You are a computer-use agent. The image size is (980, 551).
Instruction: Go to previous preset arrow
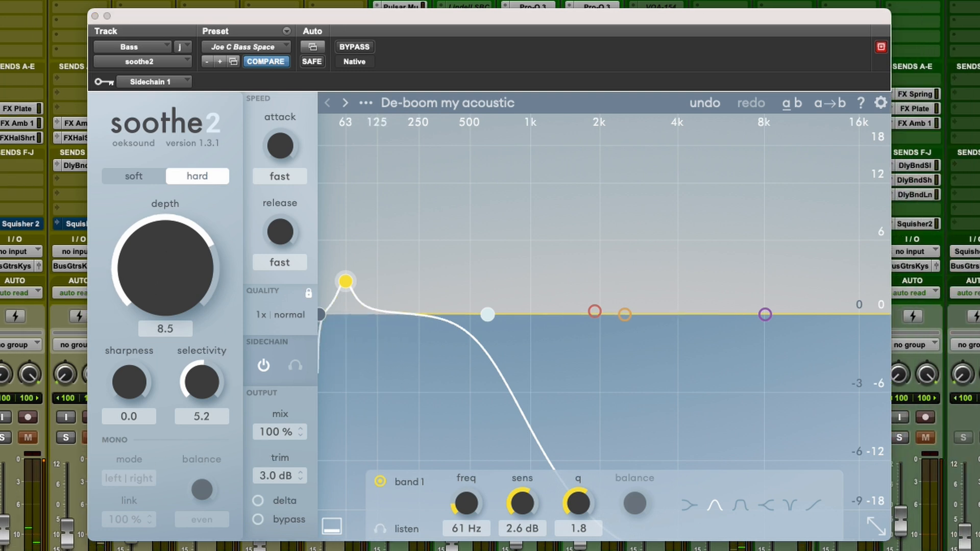[328, 103]
